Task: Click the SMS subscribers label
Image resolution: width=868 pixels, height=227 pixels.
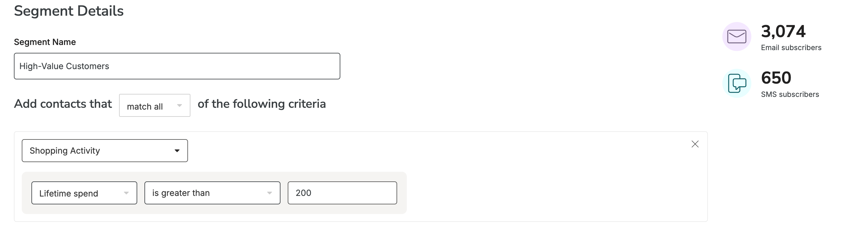Action: point(790,95)
